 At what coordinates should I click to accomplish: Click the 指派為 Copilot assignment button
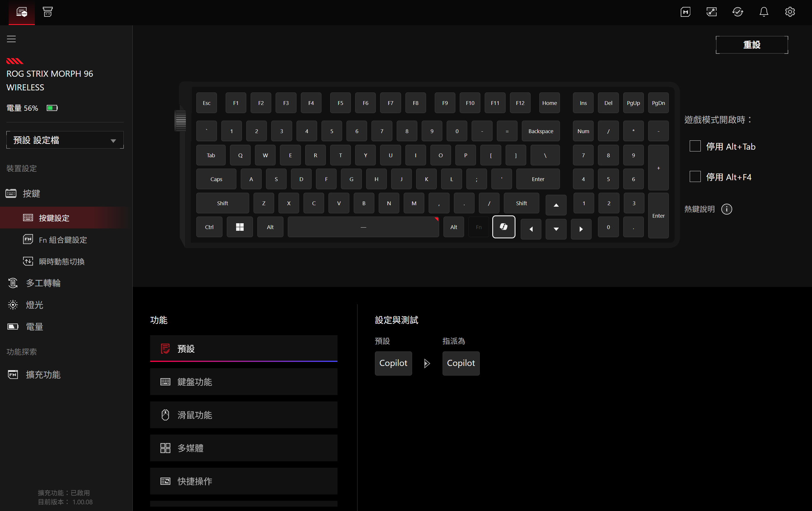point(461,363)
